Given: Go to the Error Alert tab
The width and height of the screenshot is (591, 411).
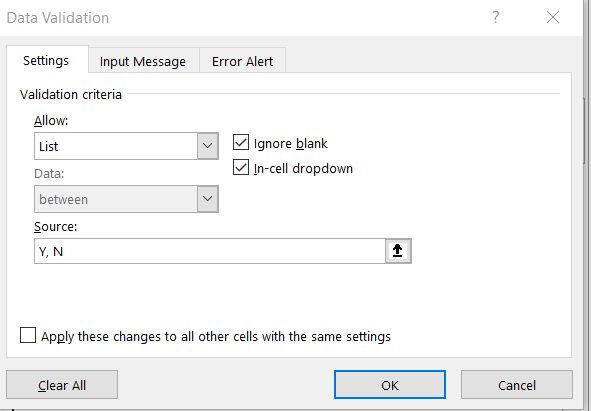Looking at the screenshot, I should (x=242, y=61).
